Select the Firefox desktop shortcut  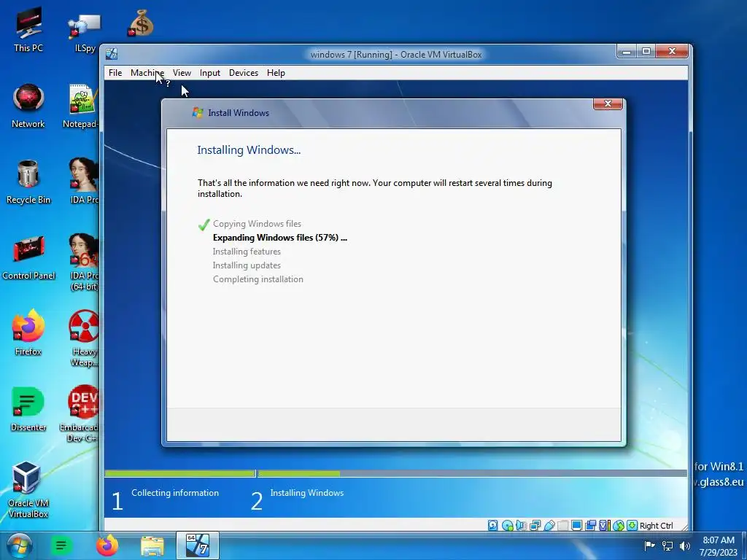pos(28,332)
